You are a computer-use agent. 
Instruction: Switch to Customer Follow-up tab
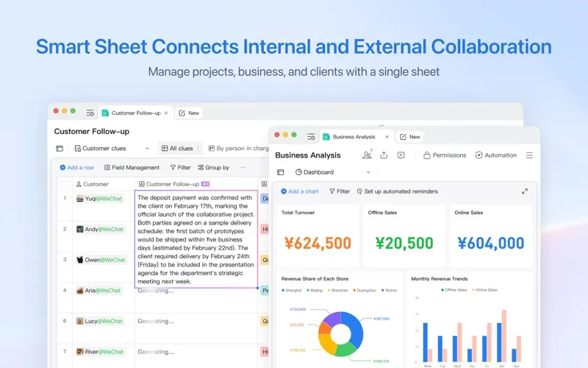coord(136,113)
